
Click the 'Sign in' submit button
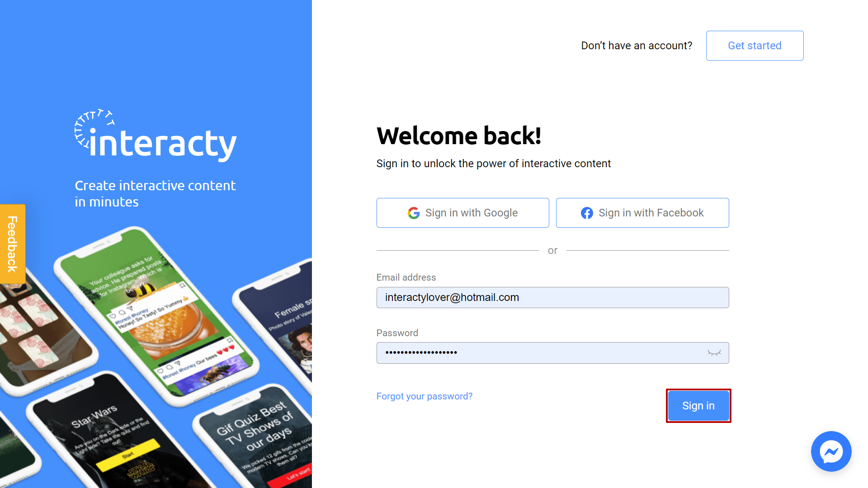click(698, 405)
